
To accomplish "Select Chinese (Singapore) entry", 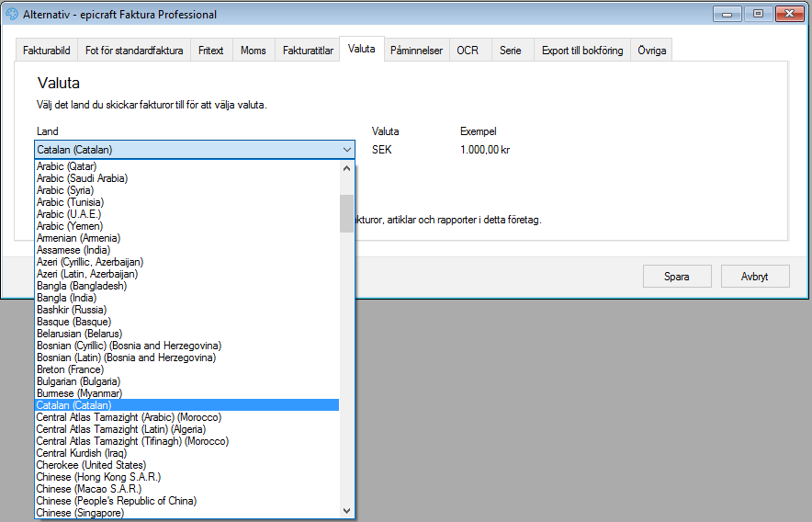I will [187, 512].
